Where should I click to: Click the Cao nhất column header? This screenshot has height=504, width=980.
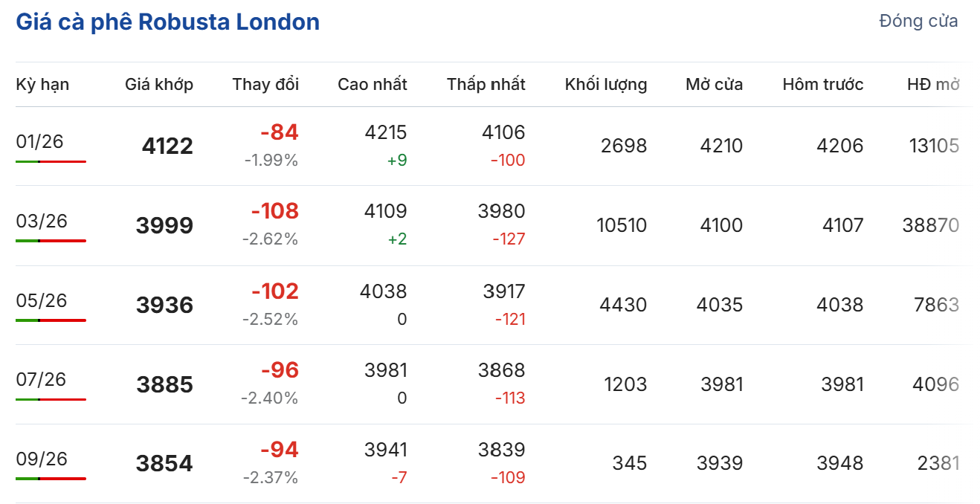[x=372, y=85]
